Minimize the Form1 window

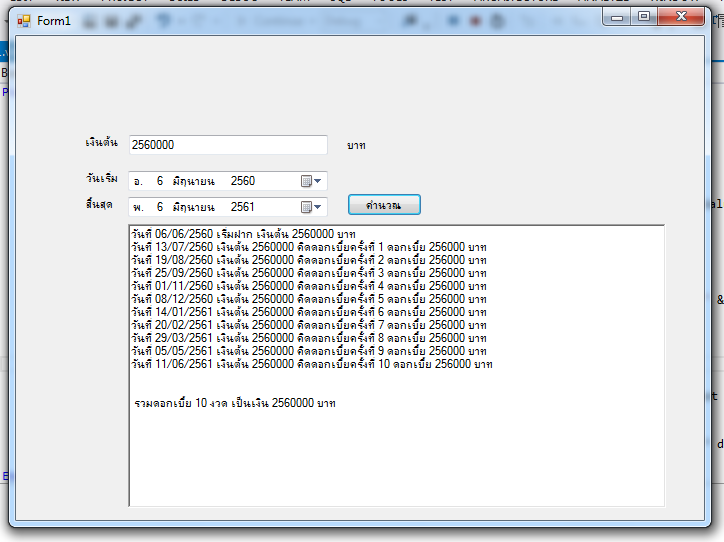click(617, 18)
